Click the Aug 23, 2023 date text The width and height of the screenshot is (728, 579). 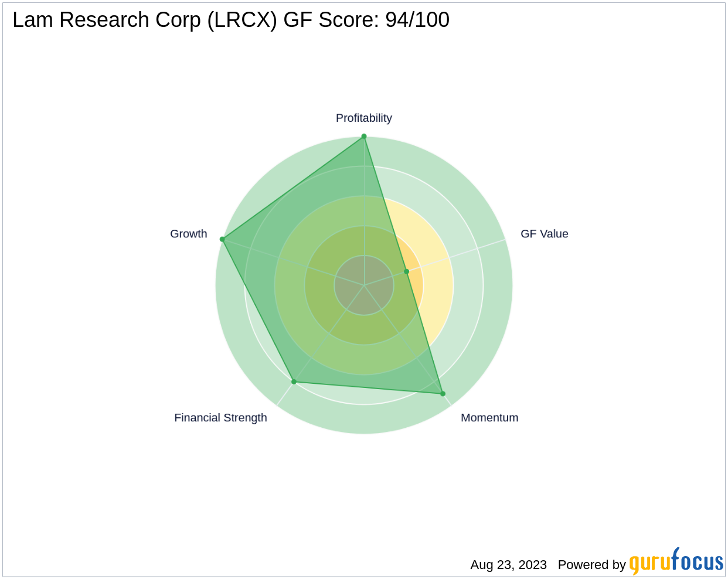pos(509,565)
